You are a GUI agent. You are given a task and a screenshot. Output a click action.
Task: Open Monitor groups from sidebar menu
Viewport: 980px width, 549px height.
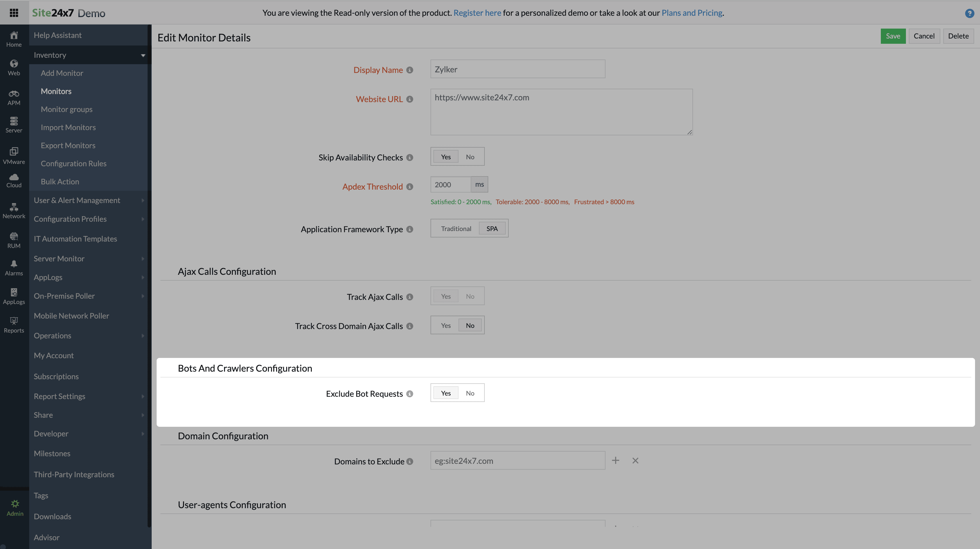[x=66, y=109]
